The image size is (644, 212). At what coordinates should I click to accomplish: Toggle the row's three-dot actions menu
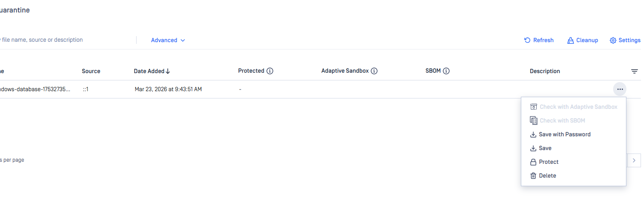click(x=620, y=89)
